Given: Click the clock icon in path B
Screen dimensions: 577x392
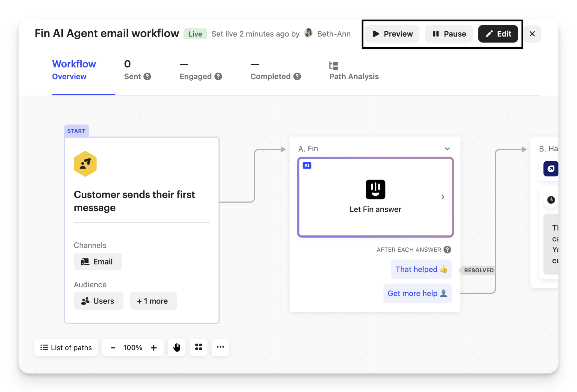Looking at the screenshot, I should (x=551, y=200).
